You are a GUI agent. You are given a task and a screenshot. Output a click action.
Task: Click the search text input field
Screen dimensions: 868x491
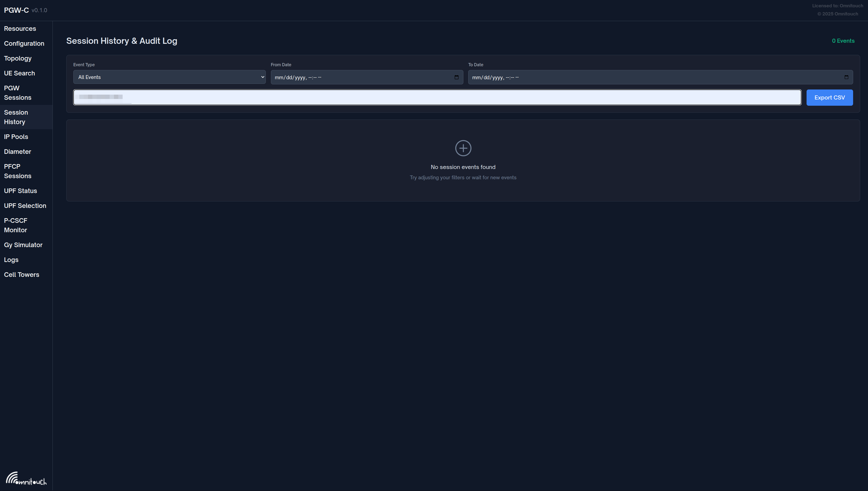pyautogui.click(x=437, y=97)
